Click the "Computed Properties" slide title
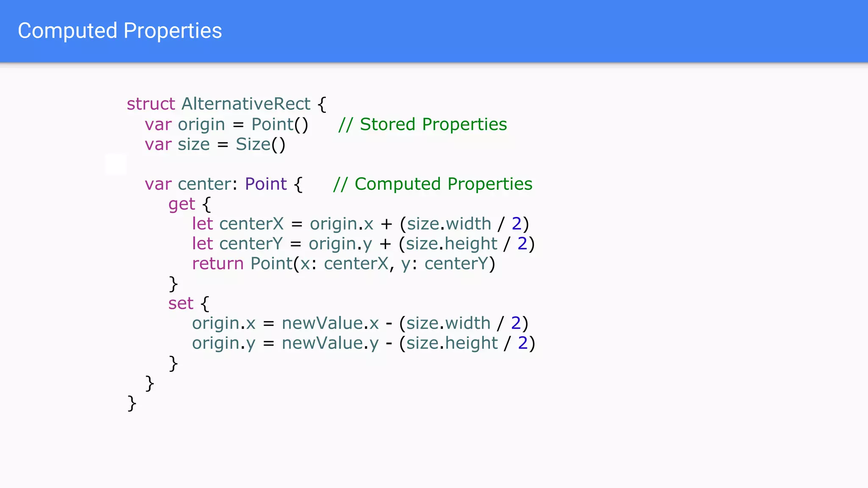Viewport: 868px width, 488px height. 120,31
